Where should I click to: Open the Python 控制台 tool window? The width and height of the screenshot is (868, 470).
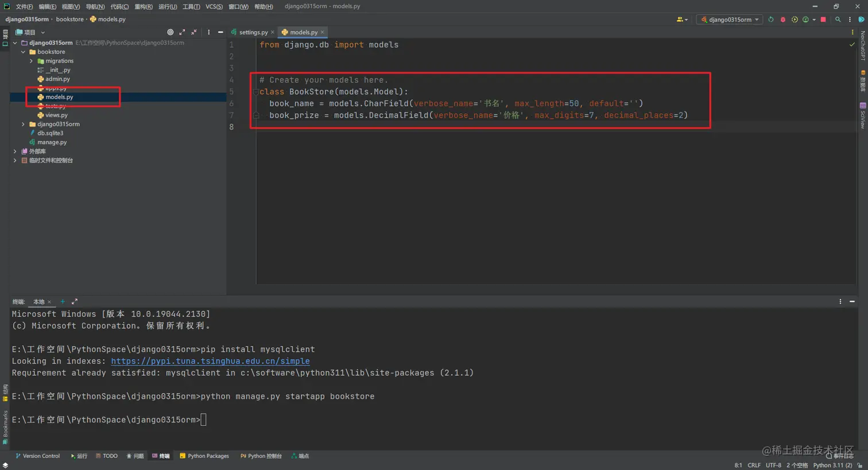tap(261, 456)
